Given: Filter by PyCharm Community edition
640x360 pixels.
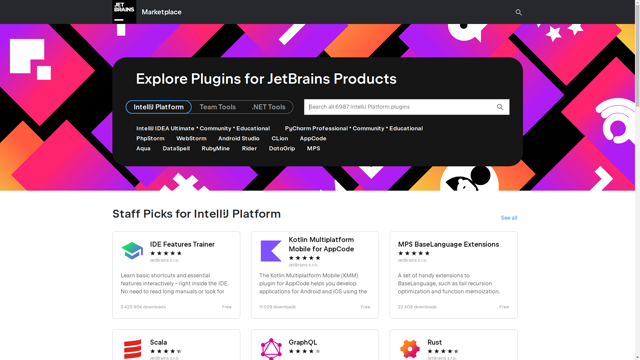Looking at the screenshot, I should coord(369,128).
